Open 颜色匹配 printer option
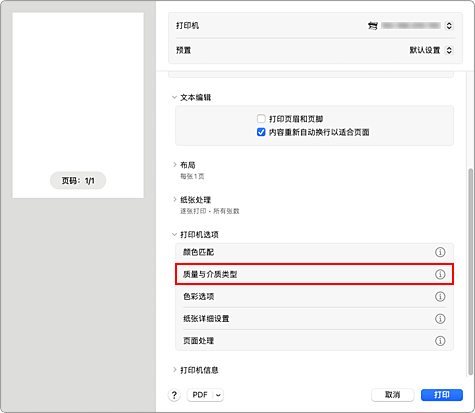The image size is (475, 413). pyautogui.click(x=314, y=252)
